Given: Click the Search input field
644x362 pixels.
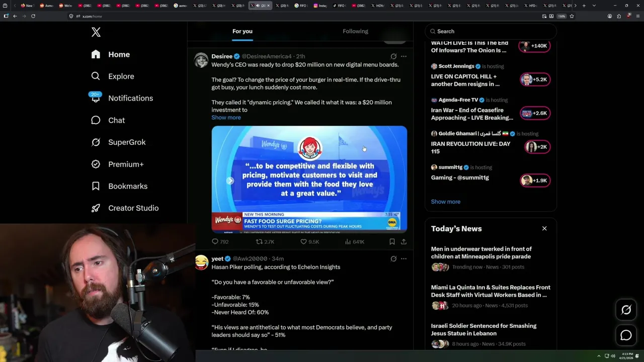Looking at the screenshot, I should 491,31.
